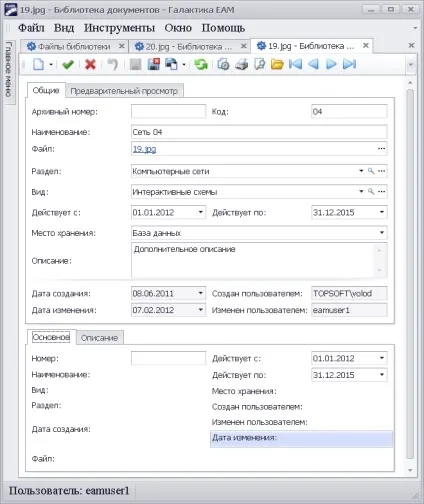Go to first record with skip-back arrow
This screenshot has height=504, width=424.
click(295, 64)
